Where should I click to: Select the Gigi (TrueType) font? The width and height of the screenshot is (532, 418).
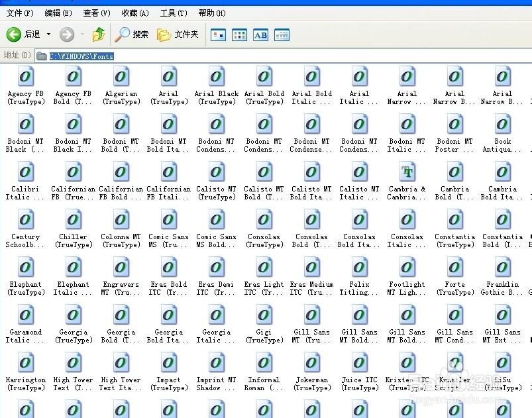[264, 325]
